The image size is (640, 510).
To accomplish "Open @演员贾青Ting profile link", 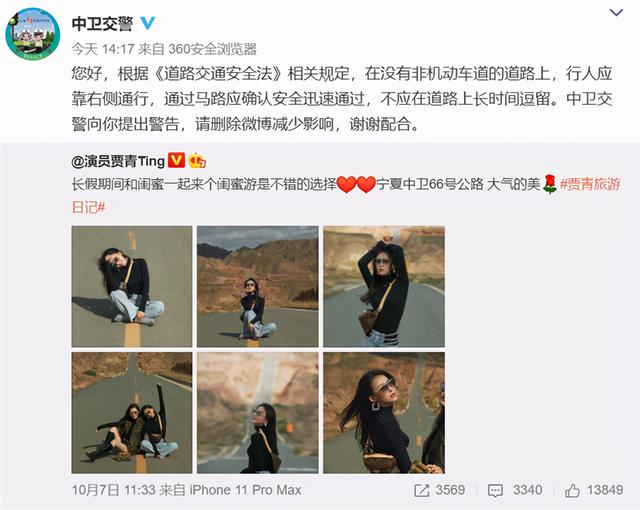I will (x=118, y=161).
